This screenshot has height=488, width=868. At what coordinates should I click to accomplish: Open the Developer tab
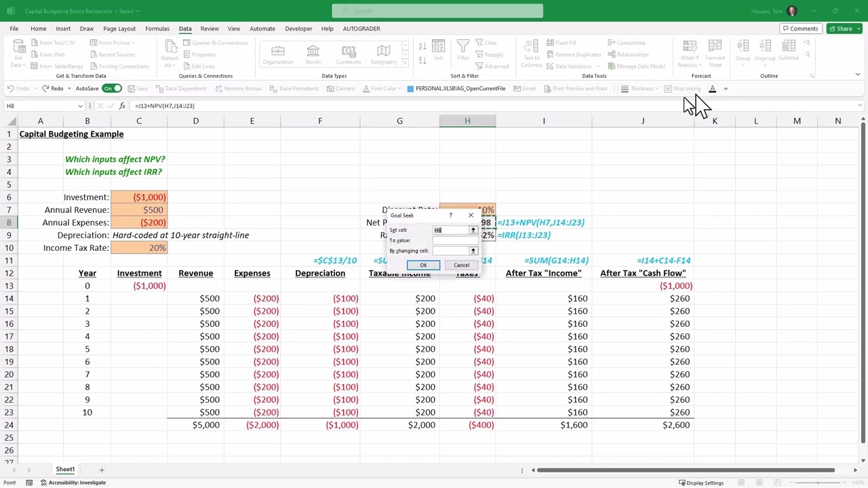coord(298,28)
